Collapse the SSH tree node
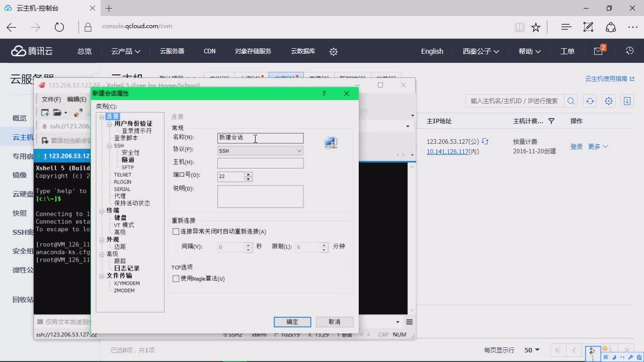Screen dimensions: 644x362 (x=110, y=146)
